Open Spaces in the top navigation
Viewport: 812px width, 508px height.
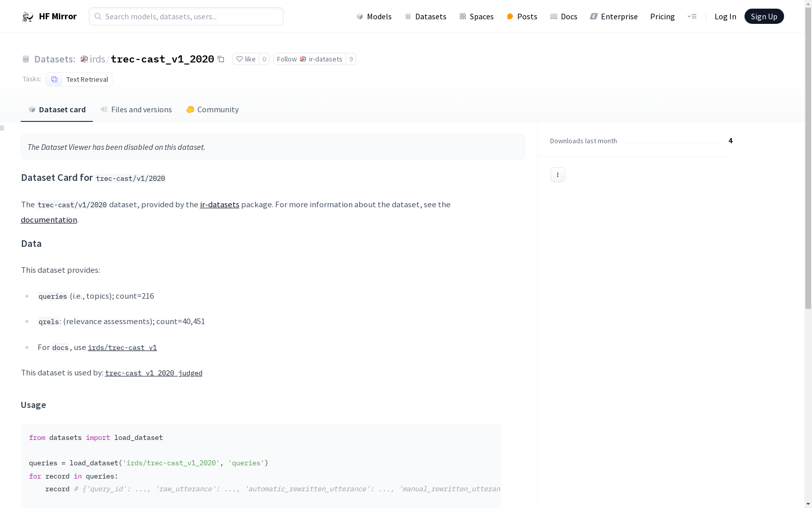click(476, 16)
